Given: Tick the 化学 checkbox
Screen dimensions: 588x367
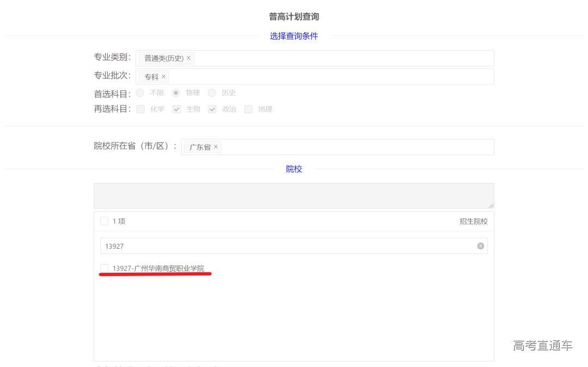Looking at the screenshot, I should tap(140, 109).
